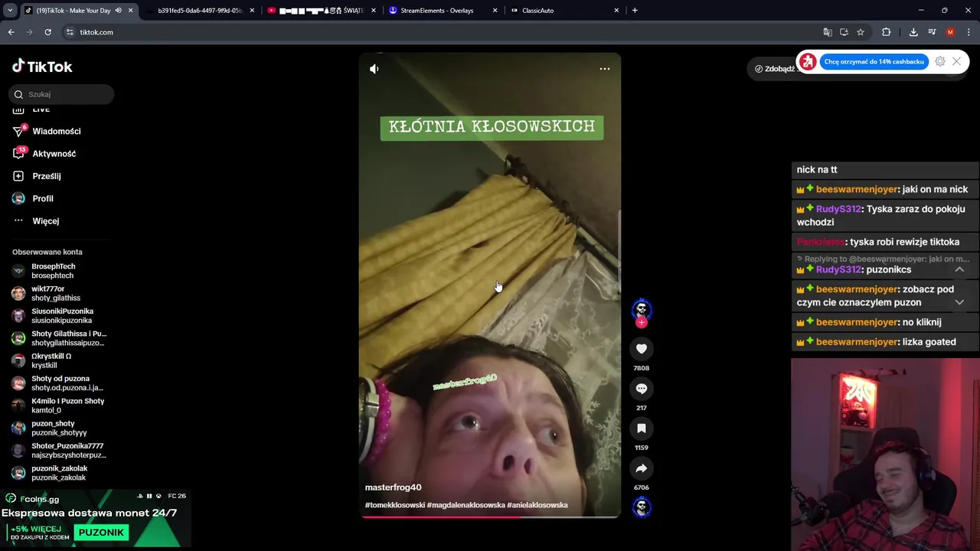Close the TikTok tab

(x=131, y=11)
